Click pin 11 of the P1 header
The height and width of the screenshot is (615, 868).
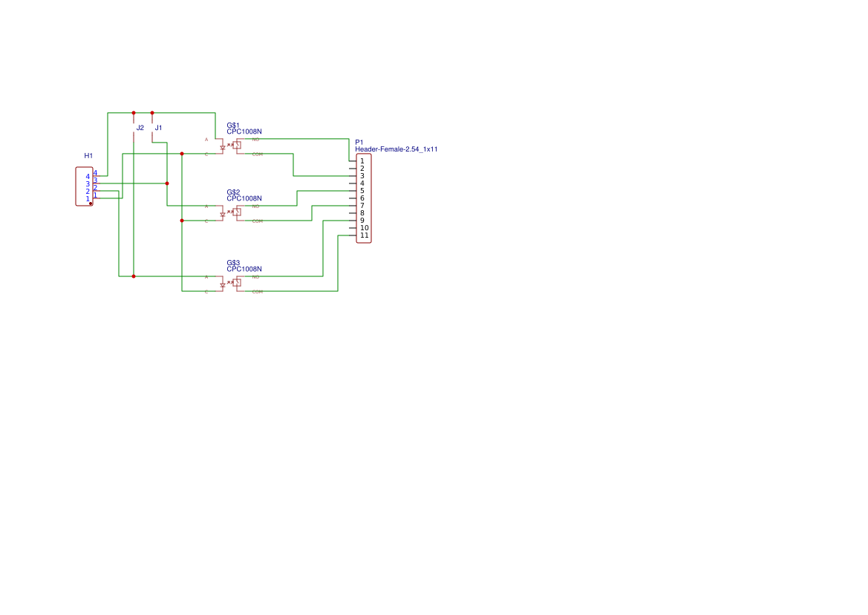pyautogui.click(x=351, y=235)
